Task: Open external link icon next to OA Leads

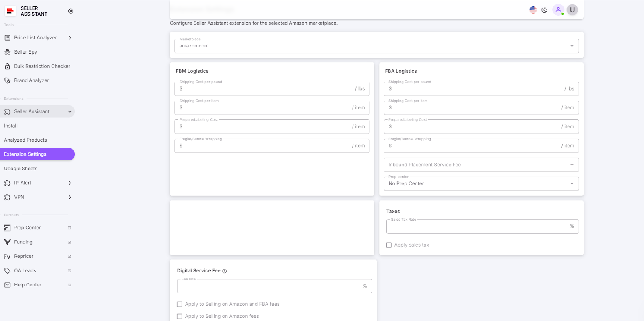Action: [70, 271]
